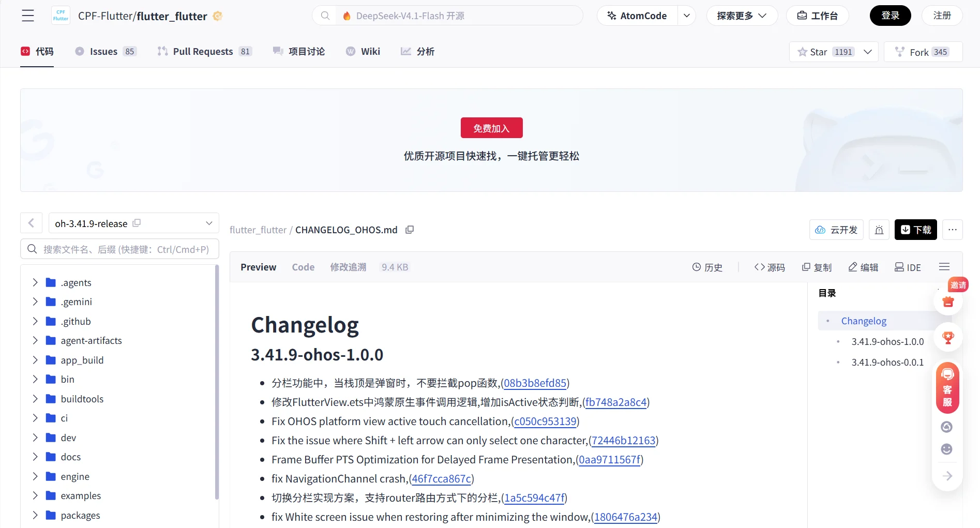Open the 项目讨论 tab
980x528 pixels.
point(299,51)
